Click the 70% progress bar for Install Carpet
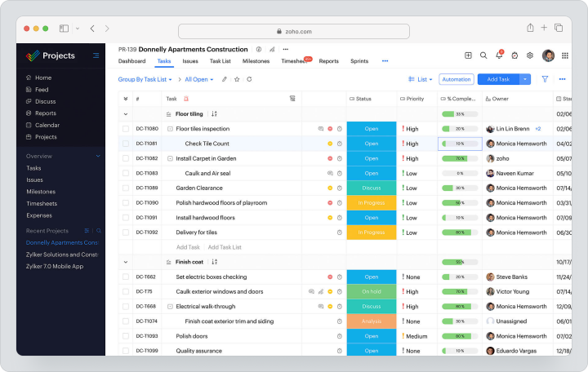This screenshot has width=588, height=372. [460, 158]
